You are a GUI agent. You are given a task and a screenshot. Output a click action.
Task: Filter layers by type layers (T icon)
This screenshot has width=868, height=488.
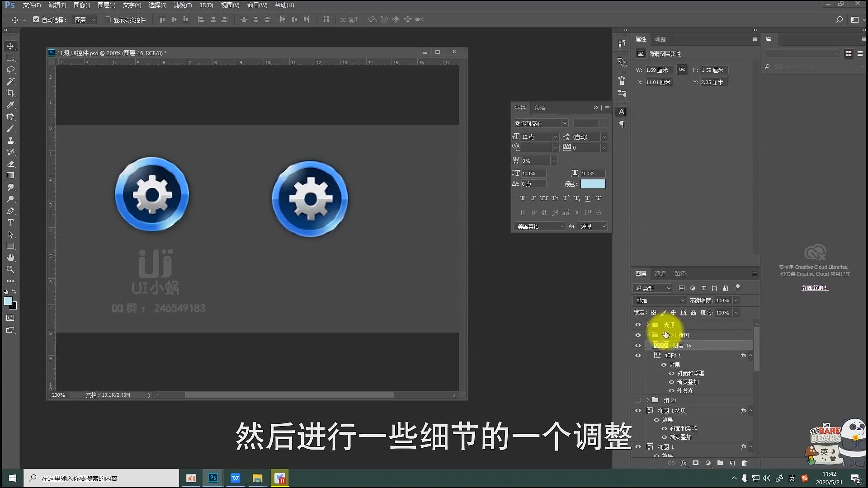click(x=703, y=288)
